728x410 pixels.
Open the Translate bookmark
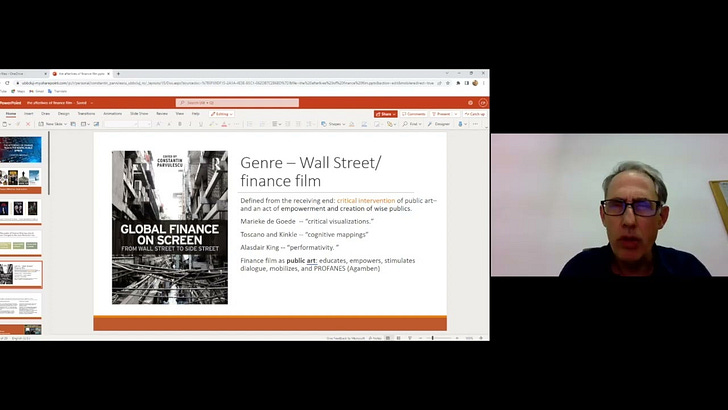[58, 91]
